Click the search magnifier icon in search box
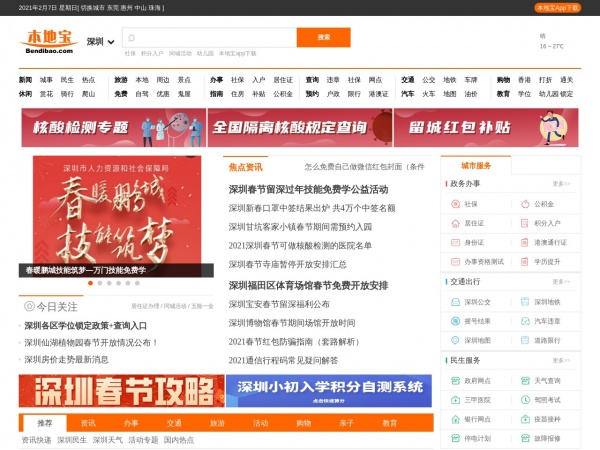The image size is (600, 450). click(132, 38)
